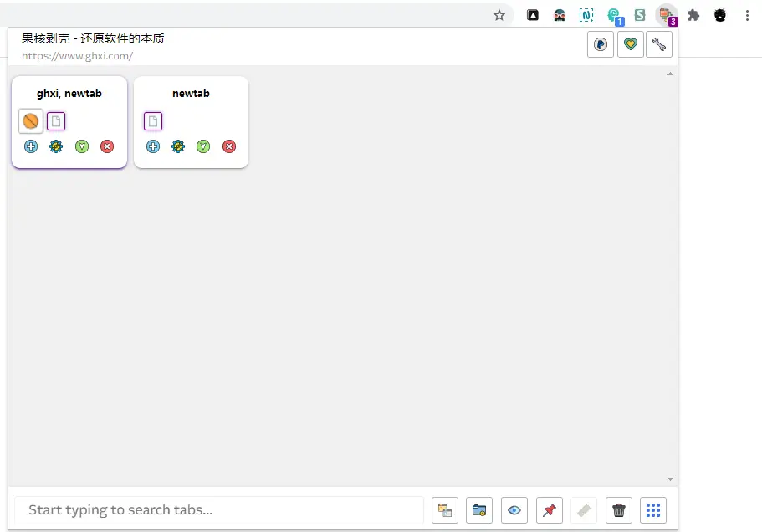
Task: Open the teal head extension with badge 1
Action: (x=614, y=16)
